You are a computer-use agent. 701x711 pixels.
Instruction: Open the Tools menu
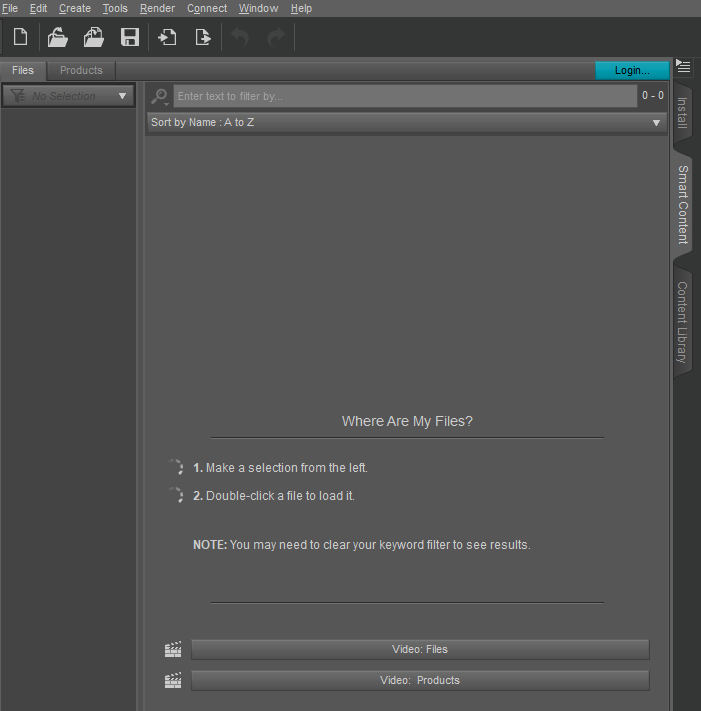coord(115,8)
